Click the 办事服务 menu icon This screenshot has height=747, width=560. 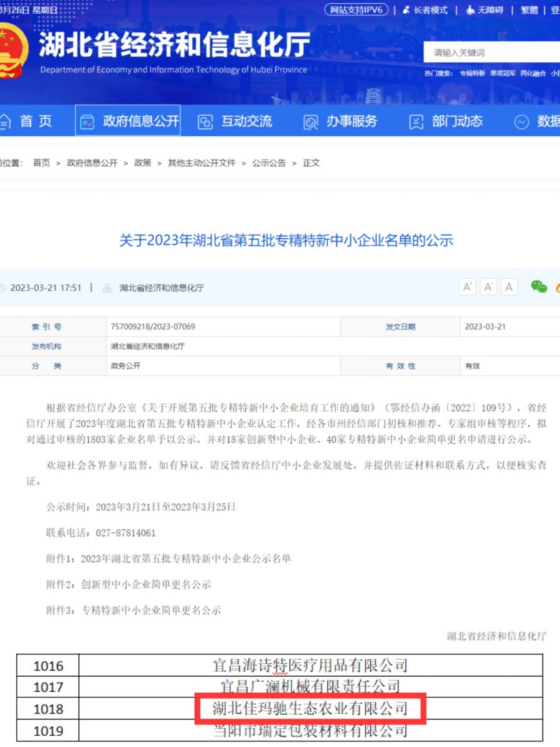(310, 122)
